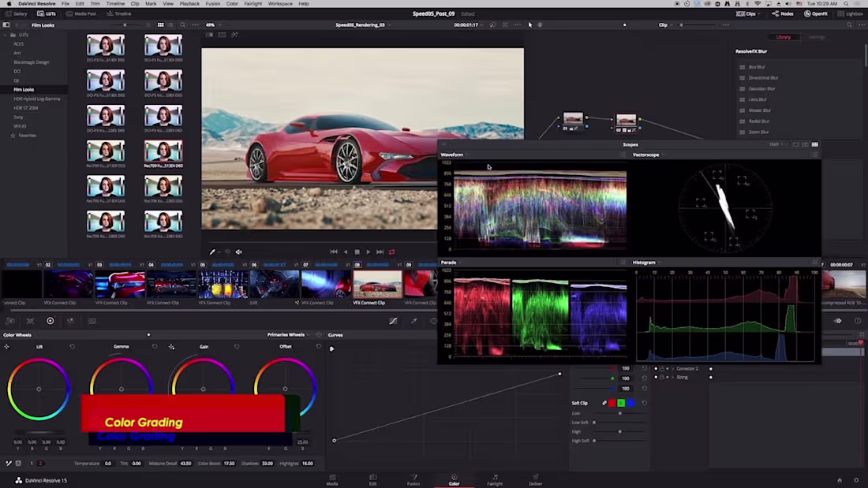Open the viewer zoom 49% dropdown
This screenshot has height=488, width=868.
tap(213, 25)
